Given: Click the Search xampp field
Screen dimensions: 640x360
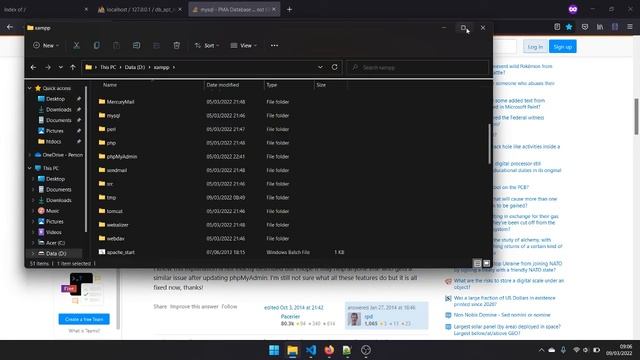Looking at the screenshot, I should pos(417,67).
